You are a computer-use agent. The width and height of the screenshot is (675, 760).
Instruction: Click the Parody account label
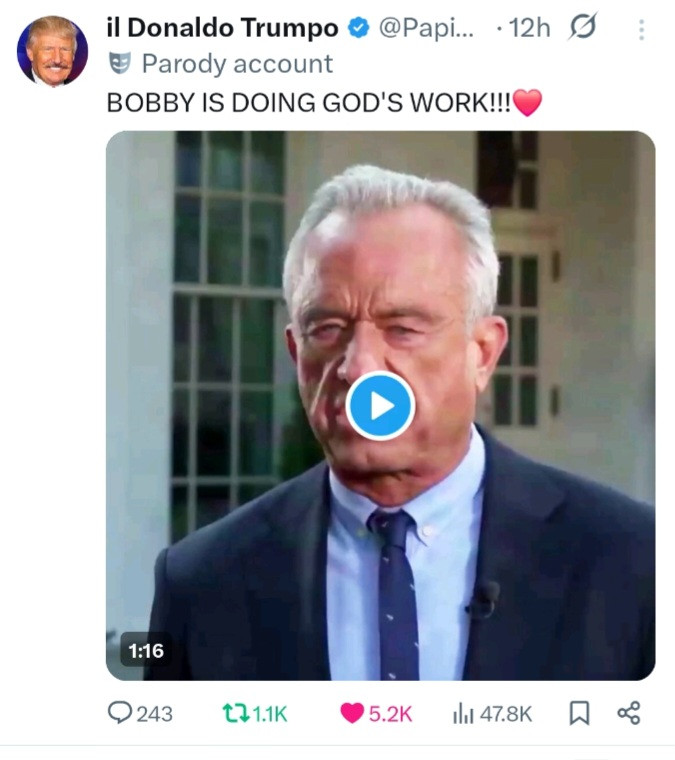tap(237, 64)
